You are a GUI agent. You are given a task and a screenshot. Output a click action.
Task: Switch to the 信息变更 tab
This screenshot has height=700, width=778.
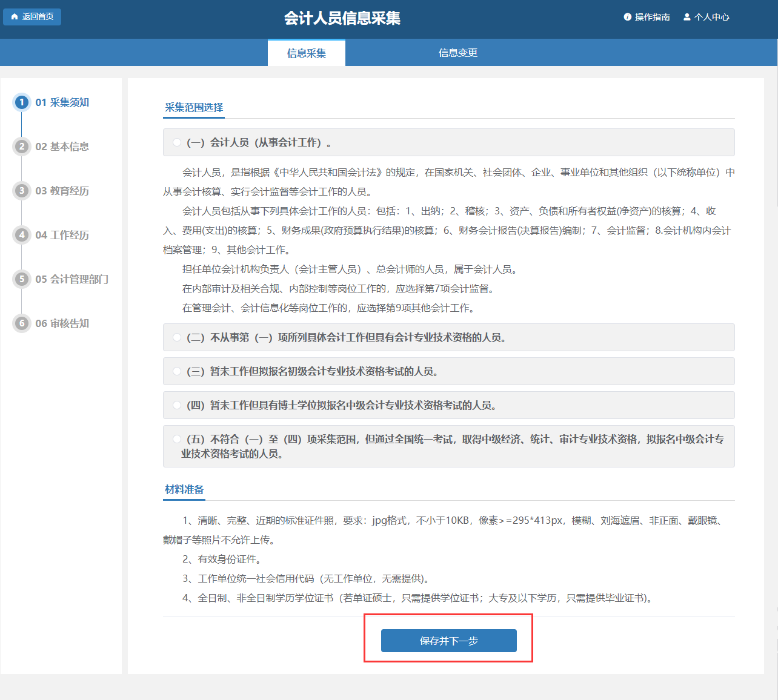click(x=458, y=53)
